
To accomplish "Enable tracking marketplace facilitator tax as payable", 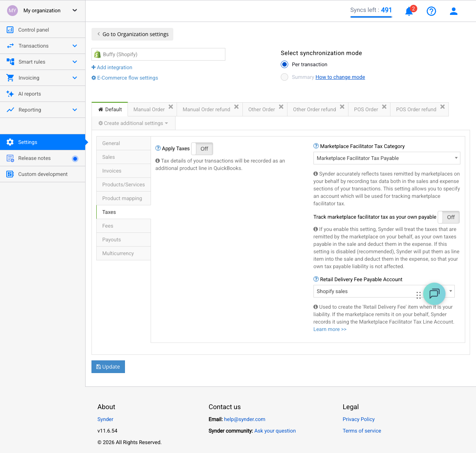I will click(x=448, y=217).
